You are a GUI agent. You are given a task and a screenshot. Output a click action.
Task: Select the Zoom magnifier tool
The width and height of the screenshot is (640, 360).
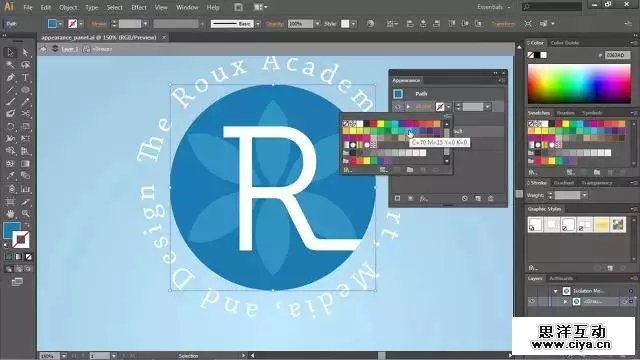tap(25, 213)
